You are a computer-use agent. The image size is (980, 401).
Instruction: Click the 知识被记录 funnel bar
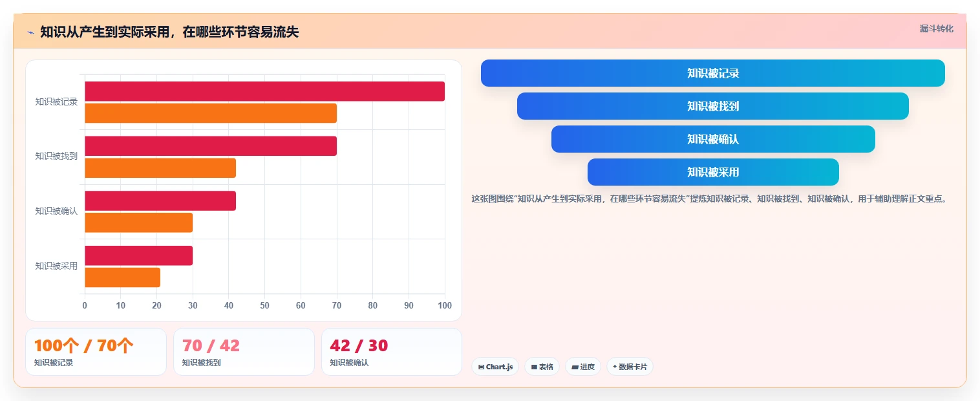coord(712,73)
